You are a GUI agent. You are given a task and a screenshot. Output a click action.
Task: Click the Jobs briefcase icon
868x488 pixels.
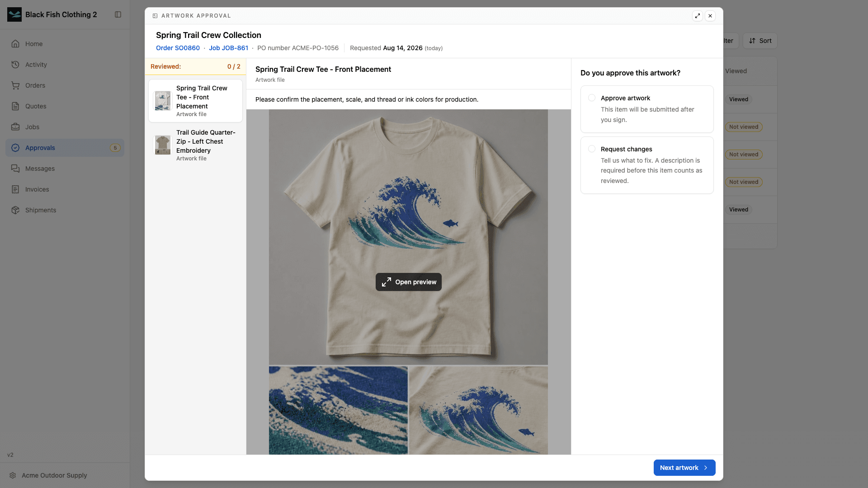click(x=15, y=127)
